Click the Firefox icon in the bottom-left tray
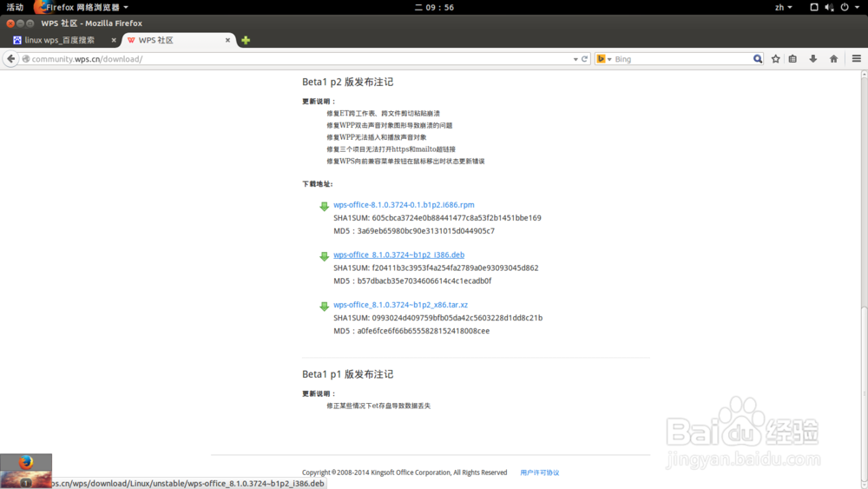The image size is (868, 489). pos(26,462)
